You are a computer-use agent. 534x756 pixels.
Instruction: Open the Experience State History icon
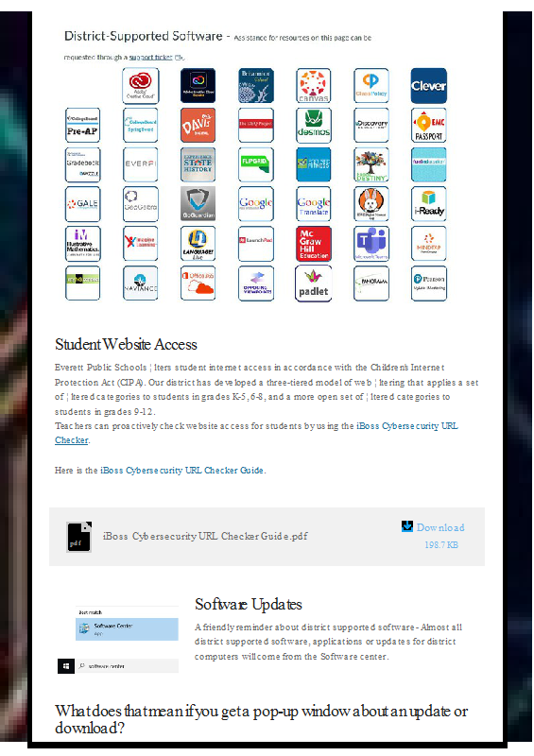pyautogui.click(x=198, y=164)
